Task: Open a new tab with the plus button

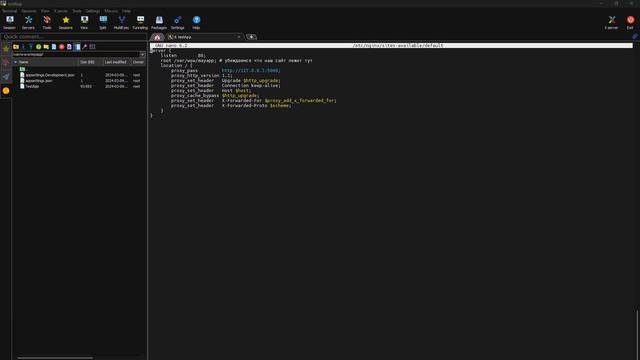Action: (251, 37)
